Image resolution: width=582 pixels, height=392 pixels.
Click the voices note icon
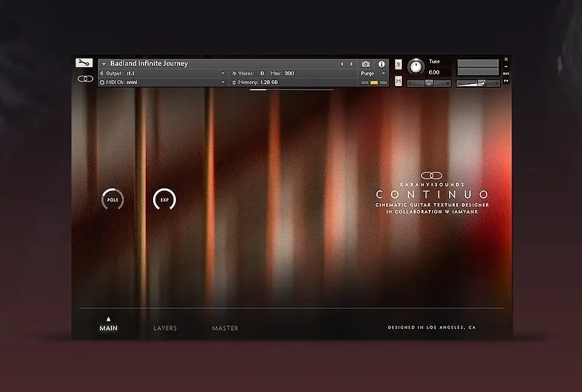tap(234, 73)
